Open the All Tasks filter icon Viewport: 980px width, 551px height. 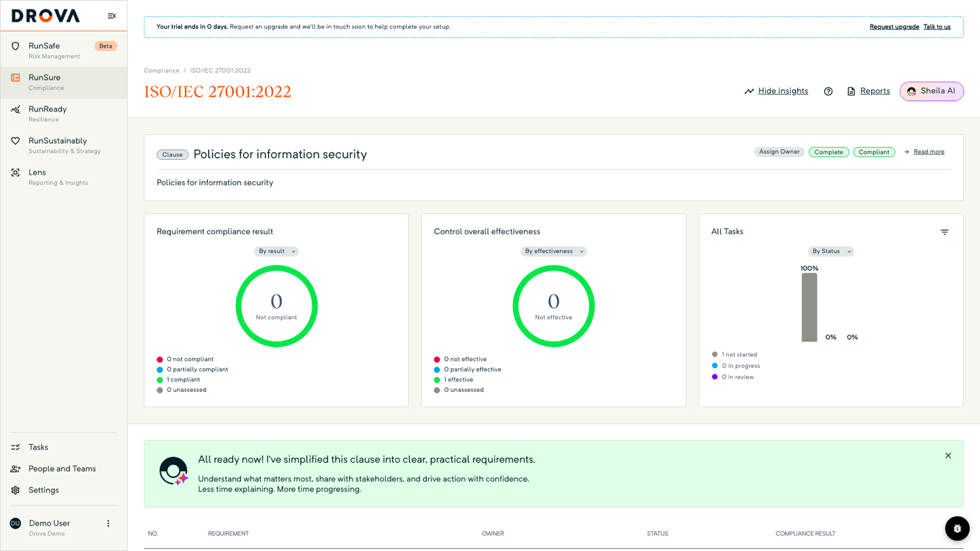[945, 232]
